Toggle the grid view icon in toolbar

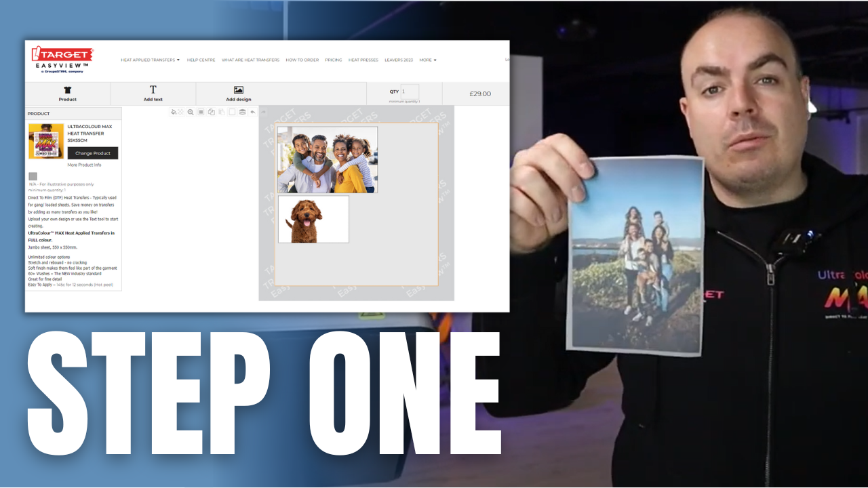pos(201,112)
